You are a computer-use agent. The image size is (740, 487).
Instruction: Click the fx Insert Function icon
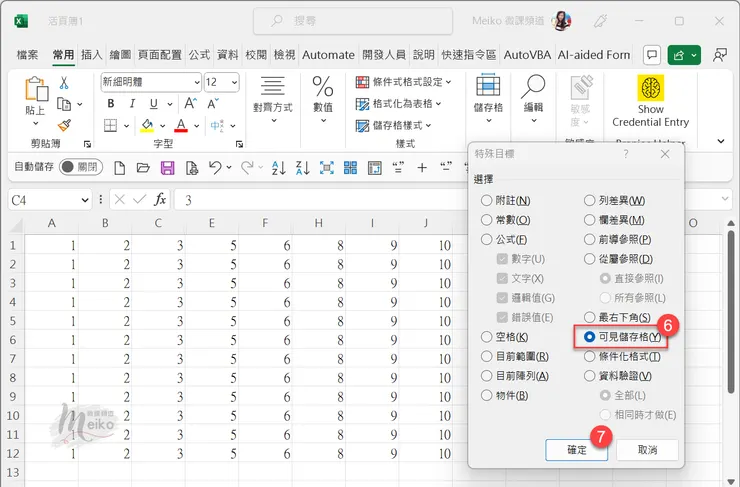click(x=160, y=200)
